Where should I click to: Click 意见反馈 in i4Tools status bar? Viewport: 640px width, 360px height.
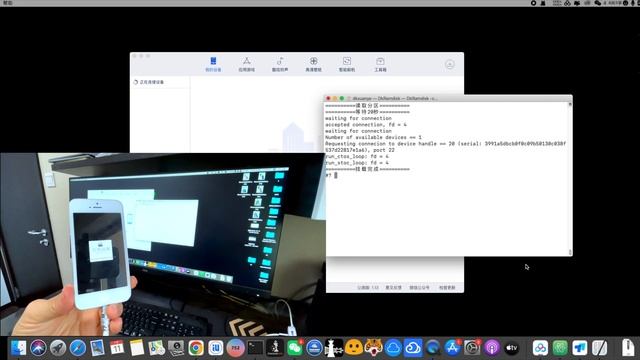click(x=393, y=288)
